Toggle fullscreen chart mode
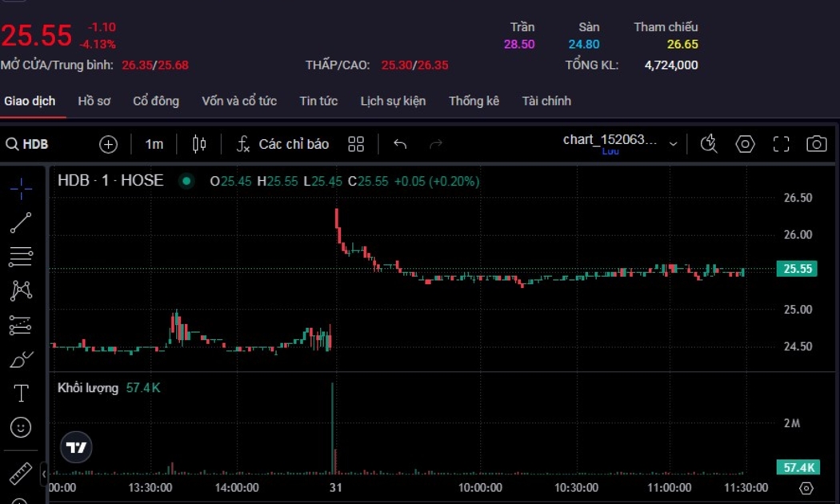Viewport: 840px width, 504px height. pos(781,144)
